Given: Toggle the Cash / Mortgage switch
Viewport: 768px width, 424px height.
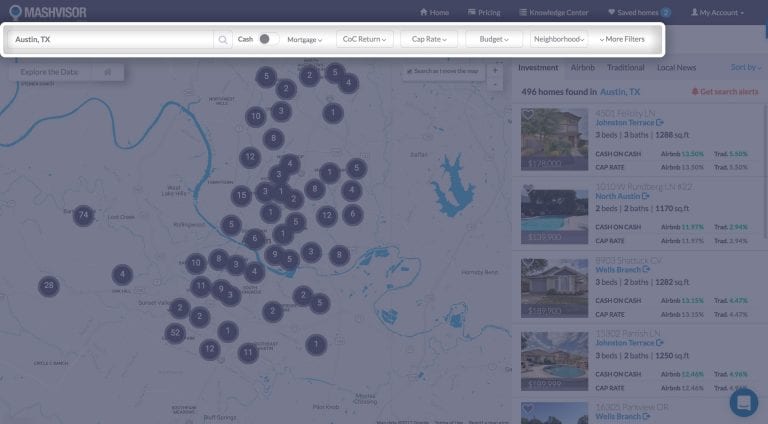Looking at the screenshot, I should point(267,40).
